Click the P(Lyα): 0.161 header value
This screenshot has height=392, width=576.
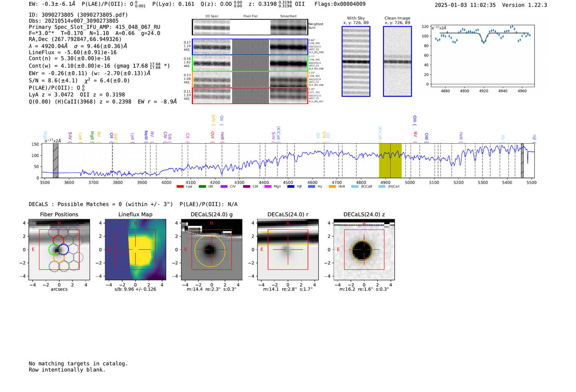pyautogui.click(x=173, y=4)
